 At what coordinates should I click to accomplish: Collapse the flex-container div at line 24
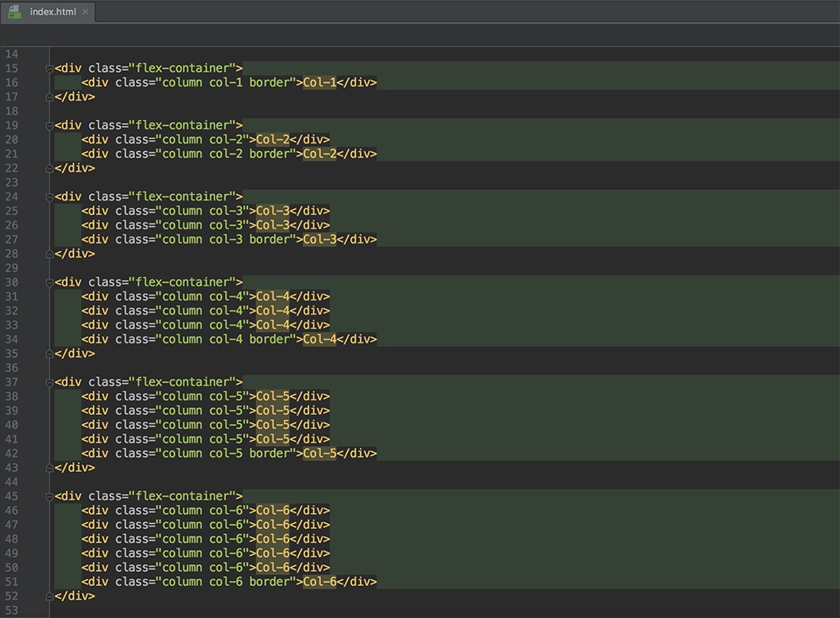pos(50,197)
